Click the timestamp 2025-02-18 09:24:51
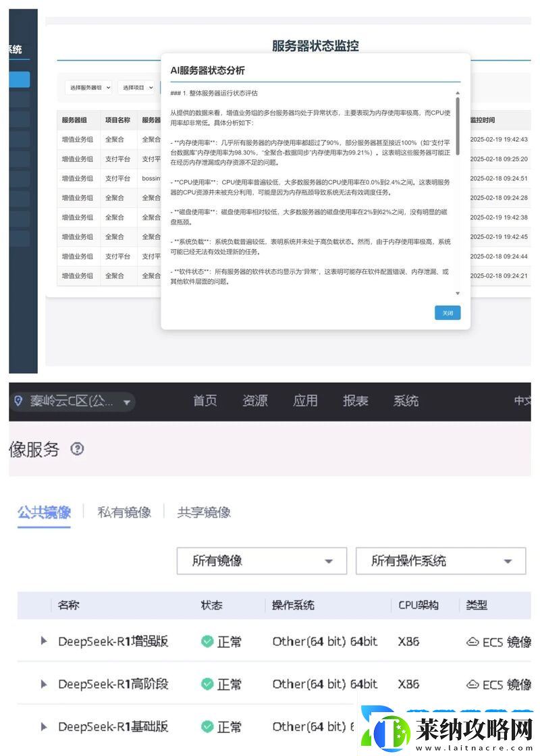Screen dimensions: 540x756 tap(499, 178)
